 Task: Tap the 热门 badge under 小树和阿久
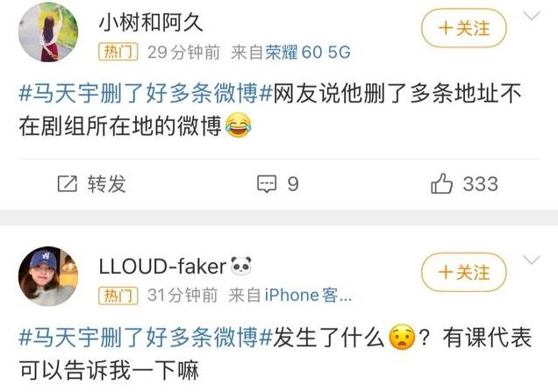pyautogui.click(x=118, y=52)
